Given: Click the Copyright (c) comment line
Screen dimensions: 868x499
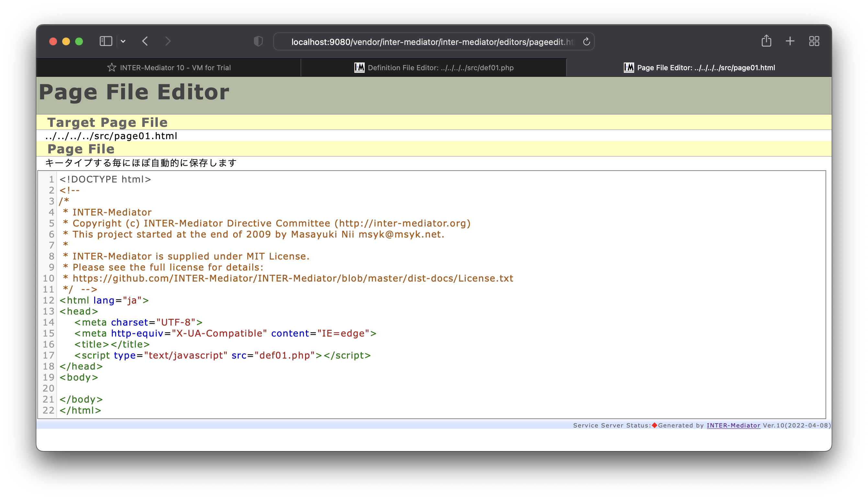Looking at the screenshot, I should 267,224.
